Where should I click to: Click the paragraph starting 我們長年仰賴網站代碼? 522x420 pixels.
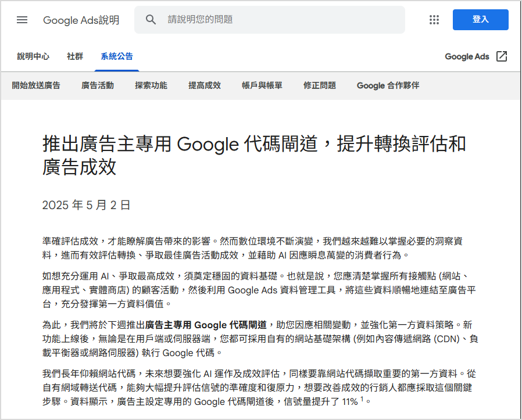(259, 387)
